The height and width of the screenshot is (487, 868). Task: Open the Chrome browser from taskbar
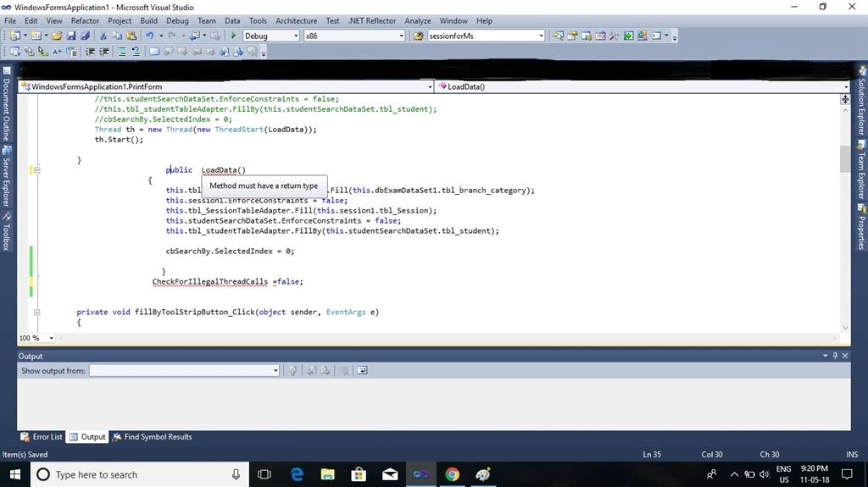tap(452, 474)
